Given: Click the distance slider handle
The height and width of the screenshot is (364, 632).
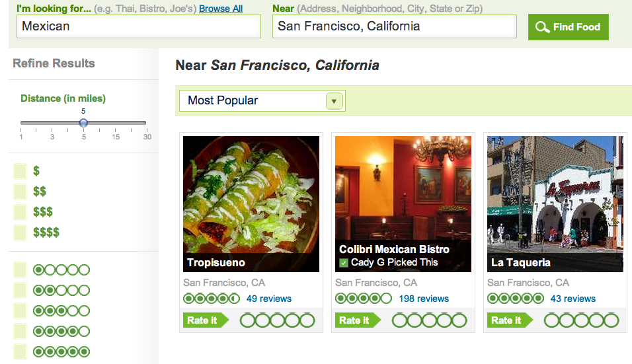Looking at the screenshot, I should pyautogui.click(x=83, y=123).
